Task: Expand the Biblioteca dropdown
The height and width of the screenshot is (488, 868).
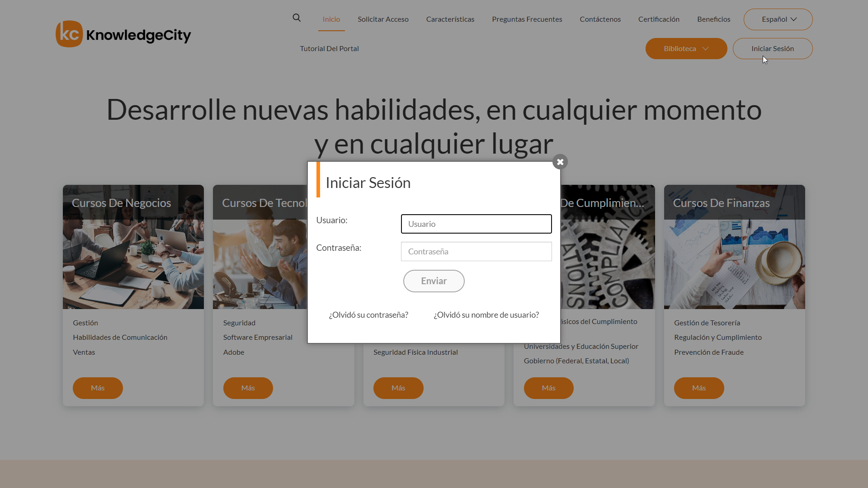Action: pos(686,48)
